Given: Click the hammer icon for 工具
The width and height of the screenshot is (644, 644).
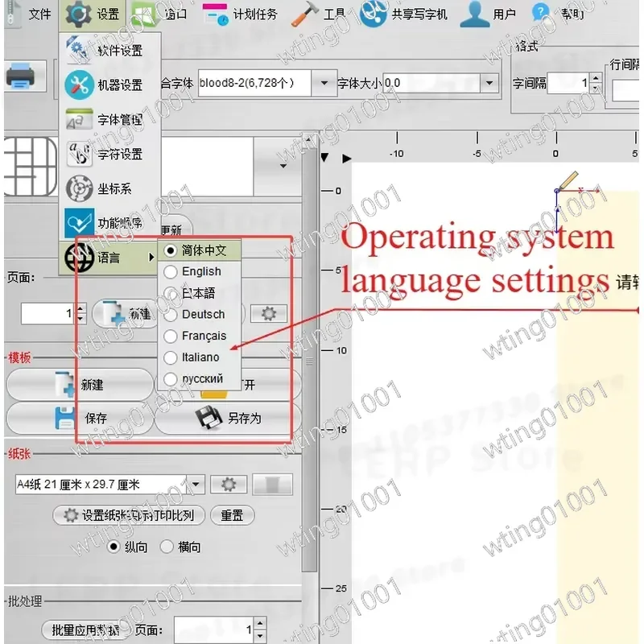Looking at the screenshot, I should (x=305, y=15).
